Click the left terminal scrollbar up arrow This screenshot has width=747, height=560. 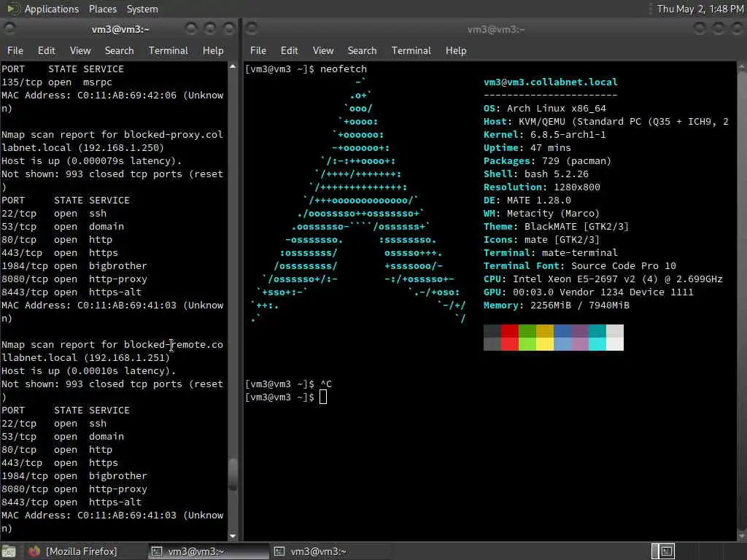click(233, 66)
